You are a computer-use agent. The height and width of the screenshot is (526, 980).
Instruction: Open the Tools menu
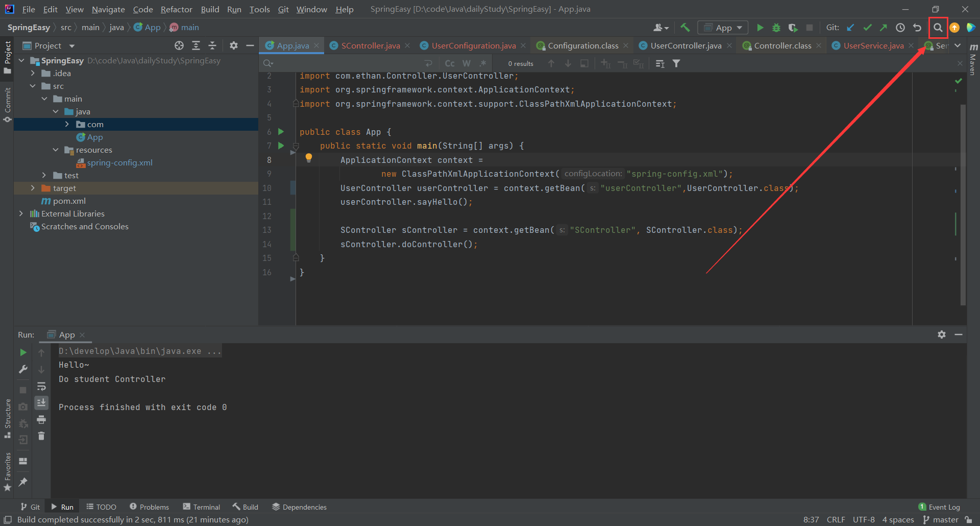[x=259, y=9]
